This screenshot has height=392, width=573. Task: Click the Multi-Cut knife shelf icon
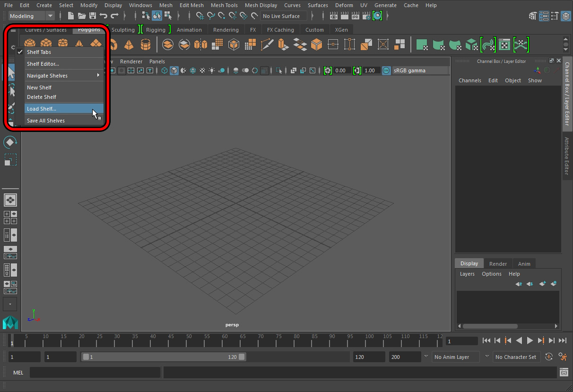(267, 45)
